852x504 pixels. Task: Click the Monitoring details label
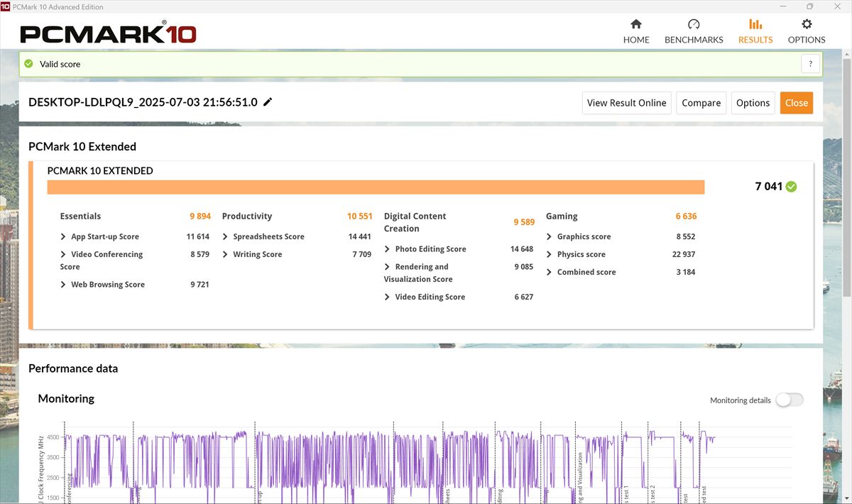point(741,400)
